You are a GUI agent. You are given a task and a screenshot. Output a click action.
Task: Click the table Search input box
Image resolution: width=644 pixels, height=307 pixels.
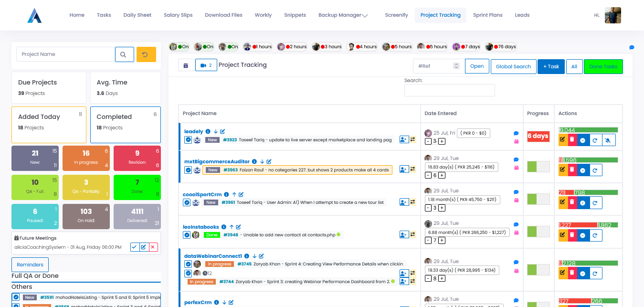click(x=450, y=90)
